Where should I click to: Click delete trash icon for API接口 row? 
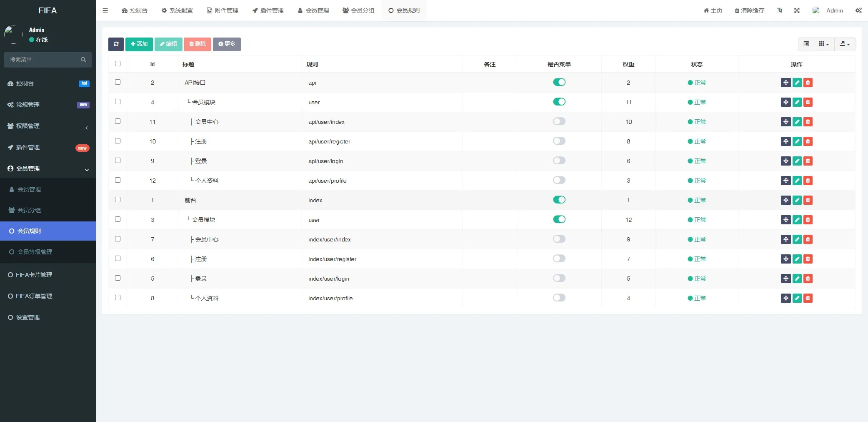(808, 83)
